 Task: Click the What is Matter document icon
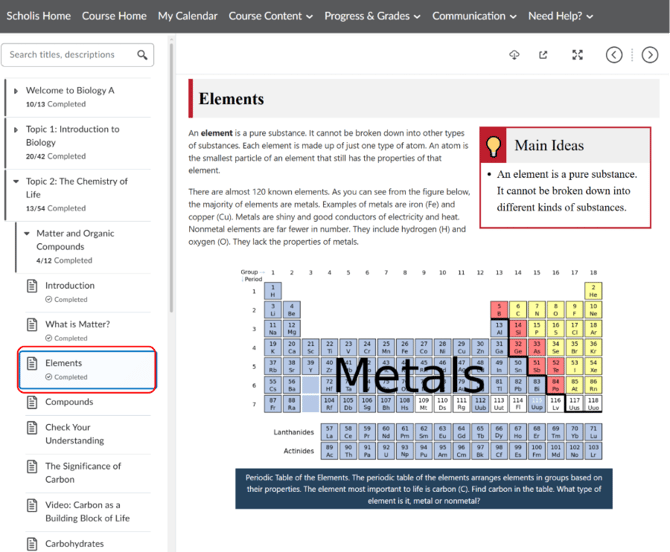point(32,325)
